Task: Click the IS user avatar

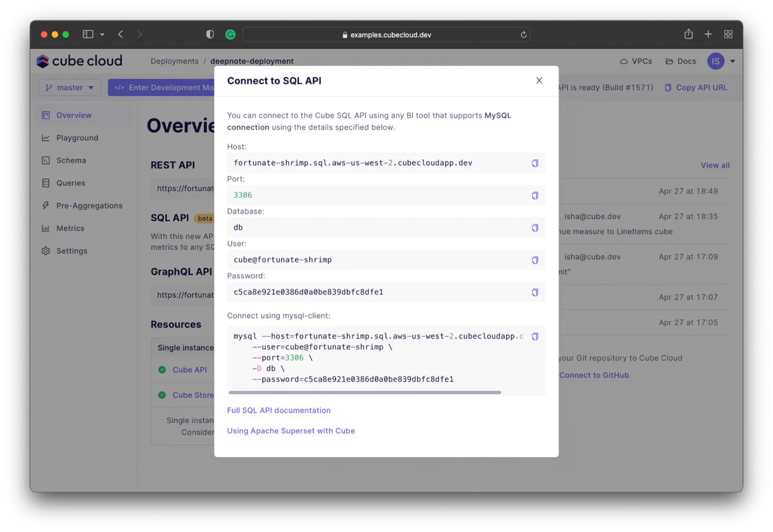Action: pos(716,61)
